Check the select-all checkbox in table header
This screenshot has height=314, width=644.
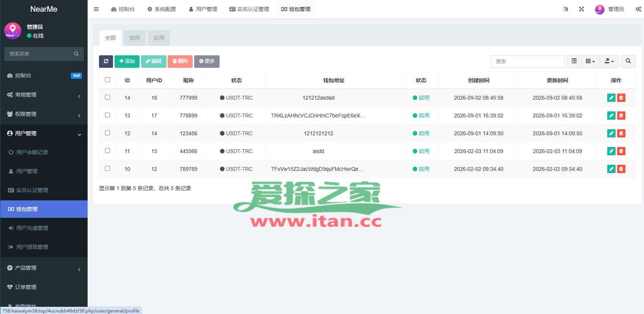pyautogui.click(x=108, y=80)
